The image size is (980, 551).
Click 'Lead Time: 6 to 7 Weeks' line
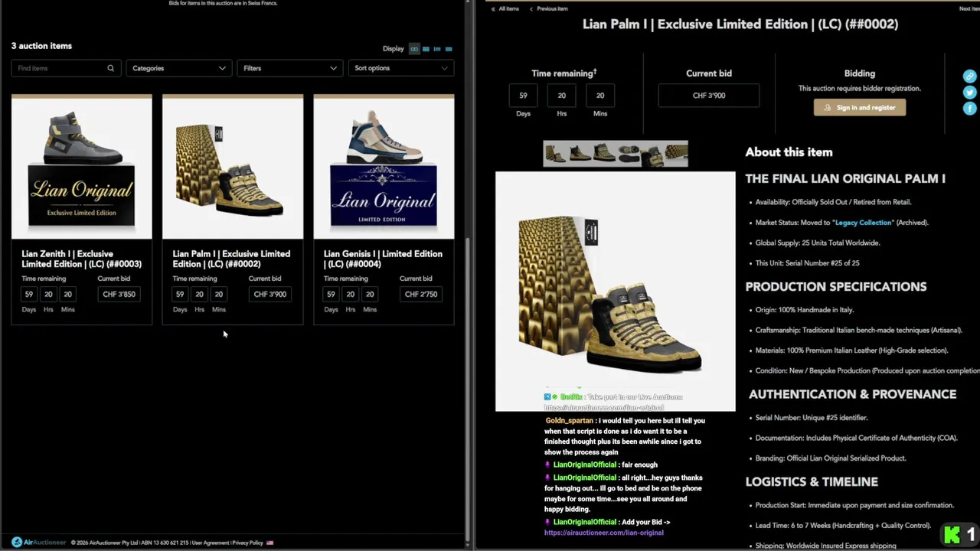pyautogui.click(x=843, y=526)
